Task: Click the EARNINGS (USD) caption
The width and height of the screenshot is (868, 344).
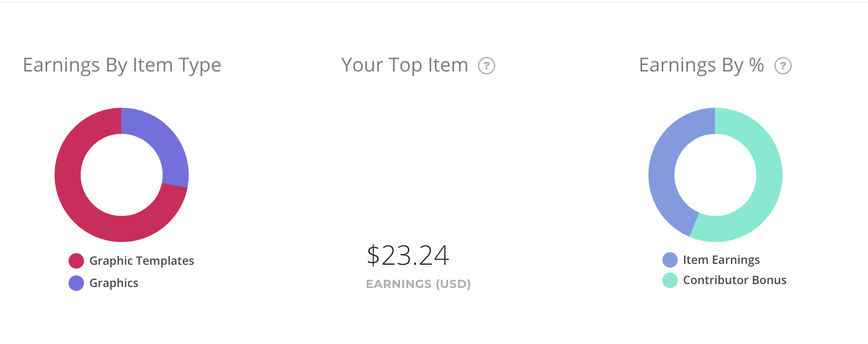Action: coord(418,284)
